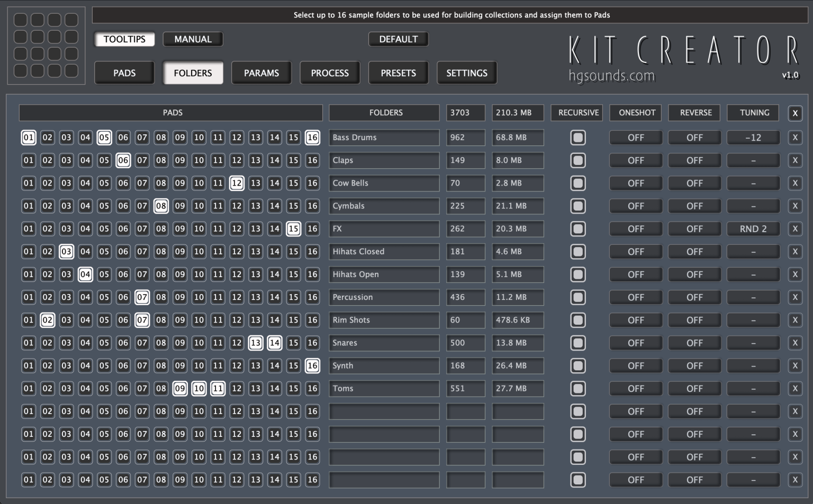This screenshot has height=504, width=813.
Task: Toggle RECURSIVE scanning for the Percussion folder
Action: click(x=577, y=297)
